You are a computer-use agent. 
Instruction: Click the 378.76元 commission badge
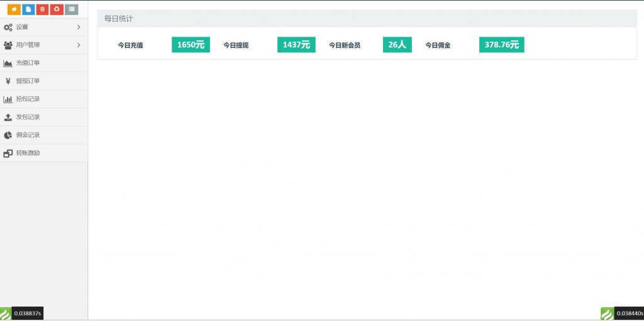[501, 45]
